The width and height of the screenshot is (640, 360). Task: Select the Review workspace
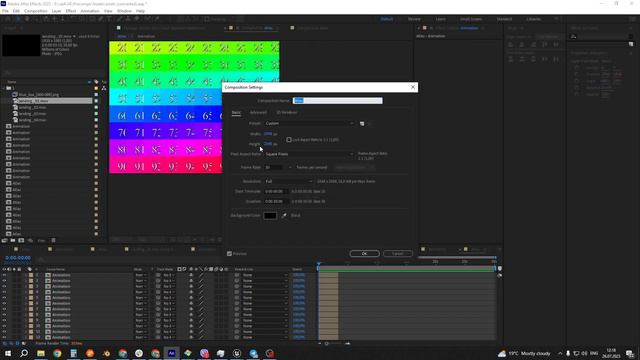point(414,19)
